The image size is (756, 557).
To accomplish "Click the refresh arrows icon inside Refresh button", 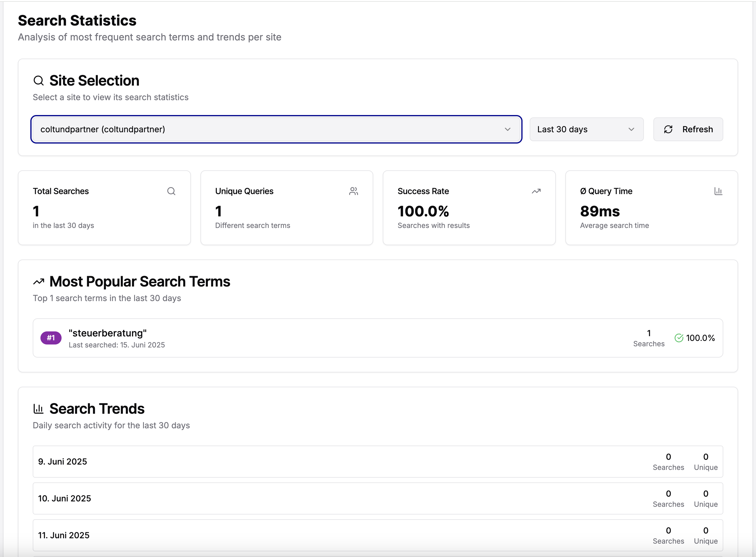I will 669,129.
